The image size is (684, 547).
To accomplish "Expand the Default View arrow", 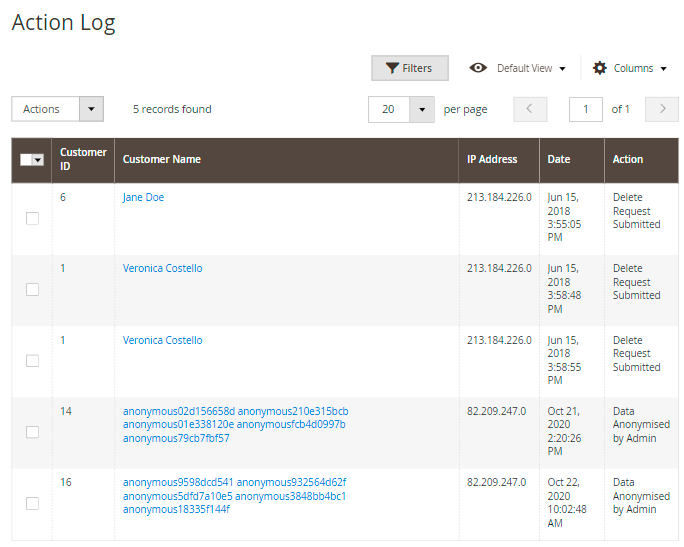I will pyautogui.click(x=562, y=69).
